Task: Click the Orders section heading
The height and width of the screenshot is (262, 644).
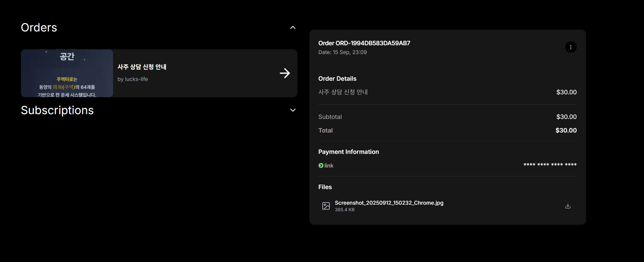Action: tap(39, 27)
